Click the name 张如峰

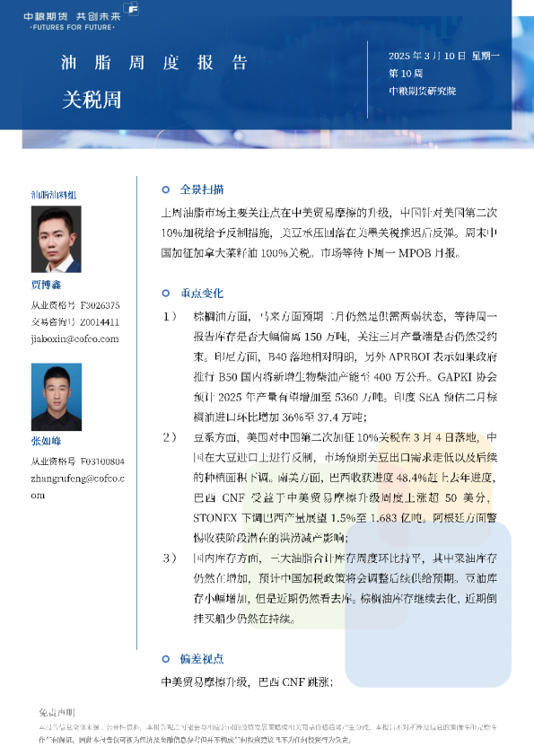click(x=47, y=441)
